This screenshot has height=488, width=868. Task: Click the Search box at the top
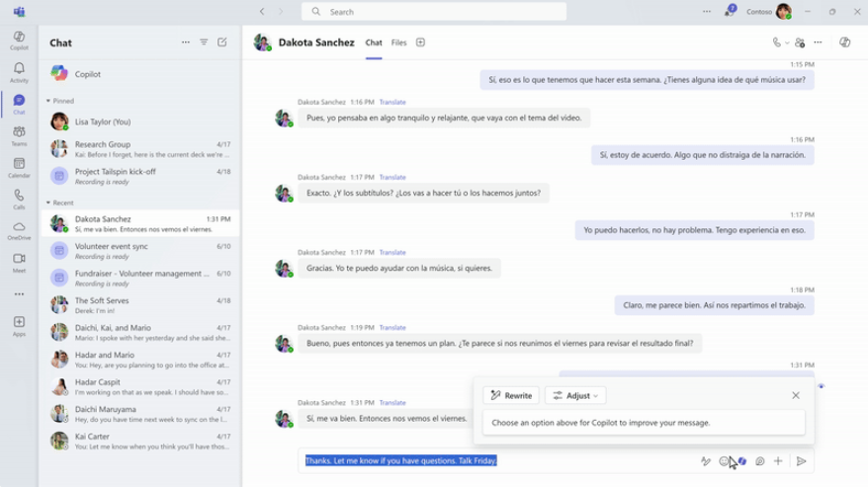point(435,12)
